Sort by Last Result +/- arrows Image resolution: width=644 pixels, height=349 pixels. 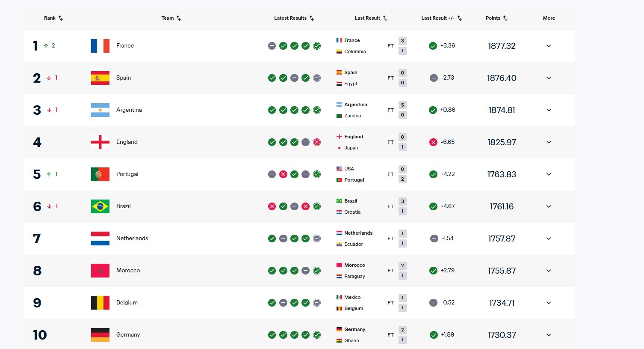point(460,18)
